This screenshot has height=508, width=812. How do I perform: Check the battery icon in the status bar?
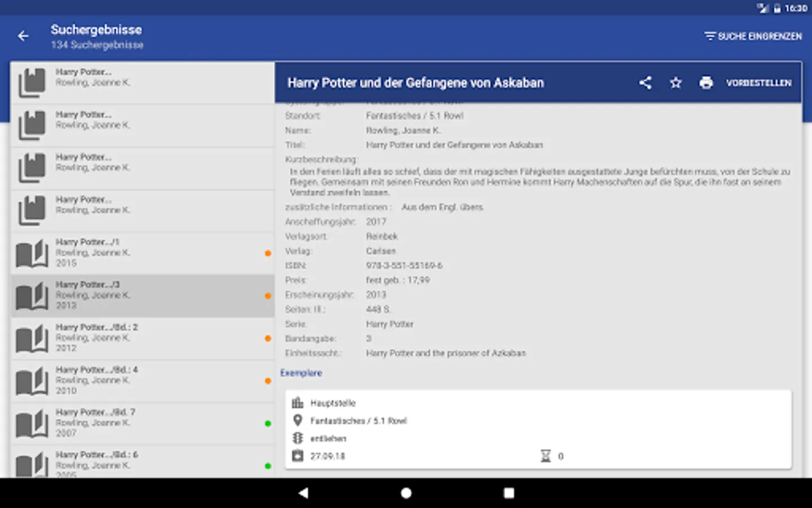coord(777,8)
